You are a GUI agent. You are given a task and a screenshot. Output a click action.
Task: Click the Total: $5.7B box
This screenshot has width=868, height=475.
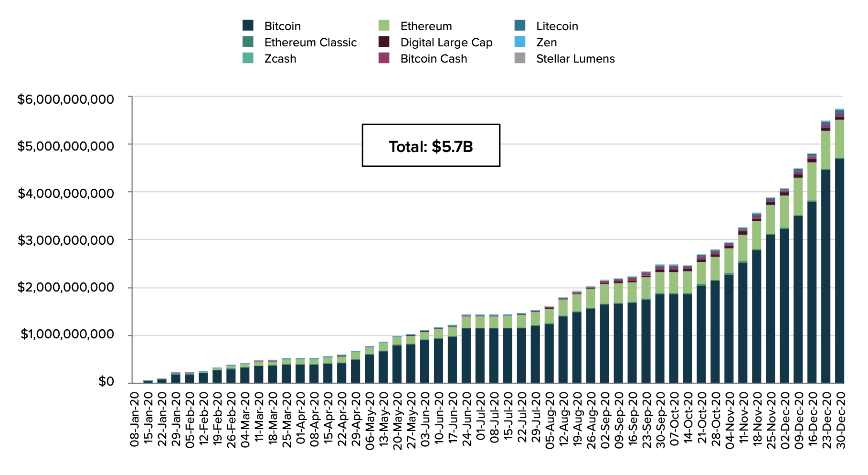pyautogui.click(x=431, y=146)
